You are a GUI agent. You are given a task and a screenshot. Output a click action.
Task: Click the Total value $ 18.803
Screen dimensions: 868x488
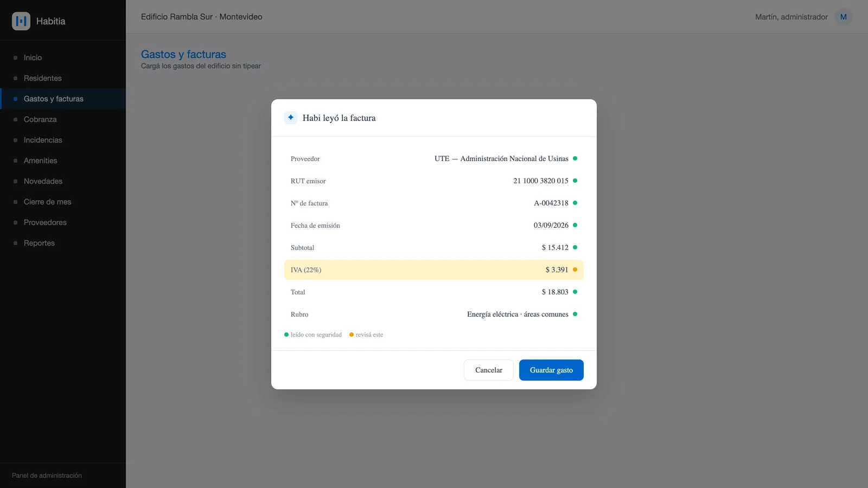[x=555, y=292]
